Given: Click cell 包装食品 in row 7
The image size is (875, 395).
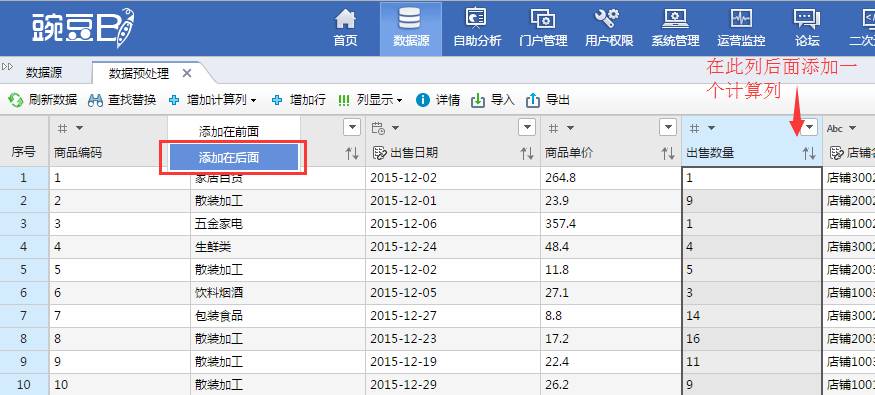Looking at the screenshot, I should pos(278,316).
